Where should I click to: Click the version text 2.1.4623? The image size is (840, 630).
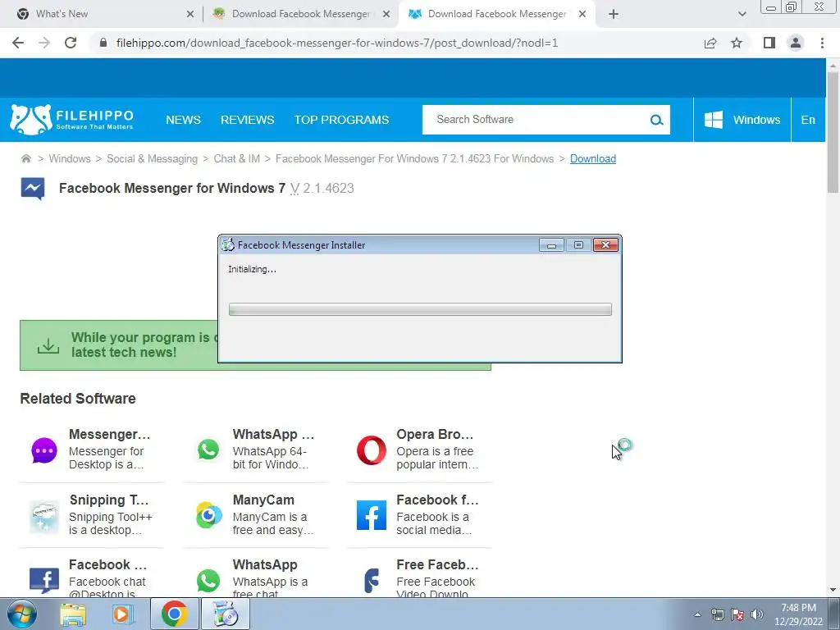click(328, 189)
